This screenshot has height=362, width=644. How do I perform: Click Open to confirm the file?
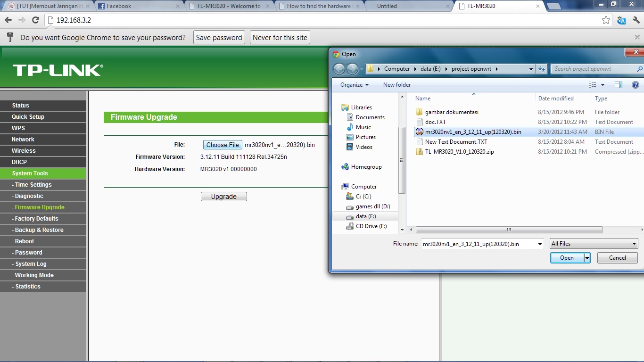pos(567,258)
